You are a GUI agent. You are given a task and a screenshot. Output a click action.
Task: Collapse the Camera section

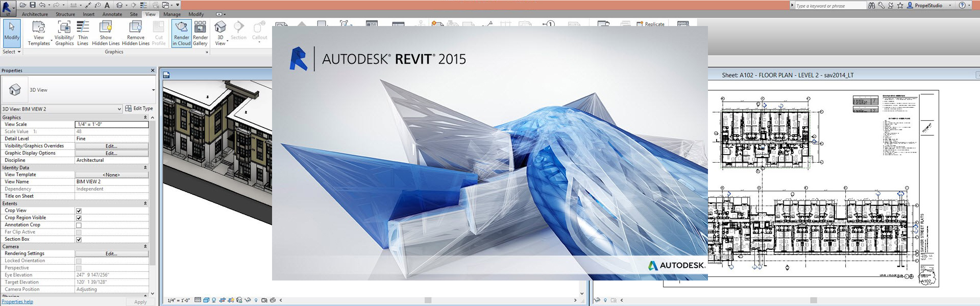click(145, 246)
